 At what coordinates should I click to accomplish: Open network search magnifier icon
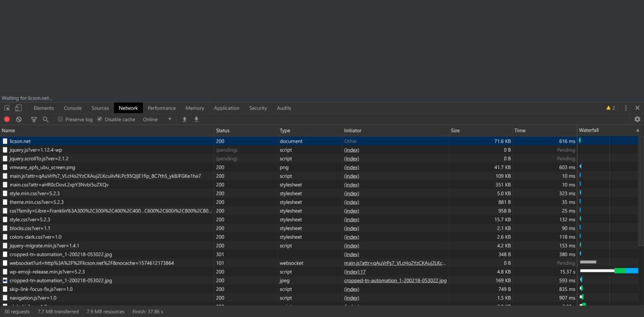(45, 120)
